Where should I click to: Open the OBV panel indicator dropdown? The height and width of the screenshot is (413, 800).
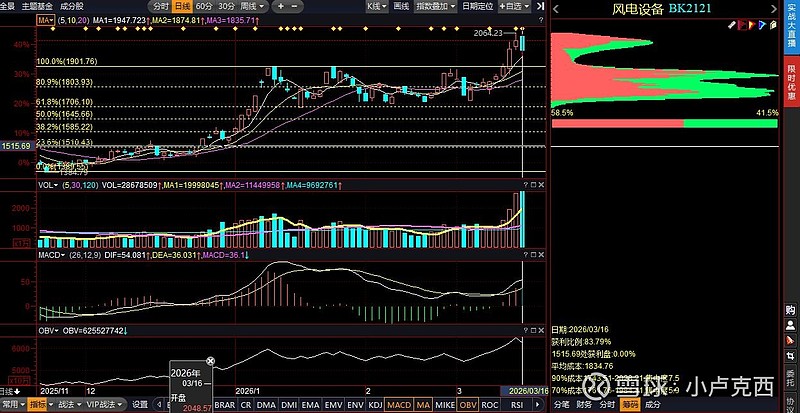point(48,330)
